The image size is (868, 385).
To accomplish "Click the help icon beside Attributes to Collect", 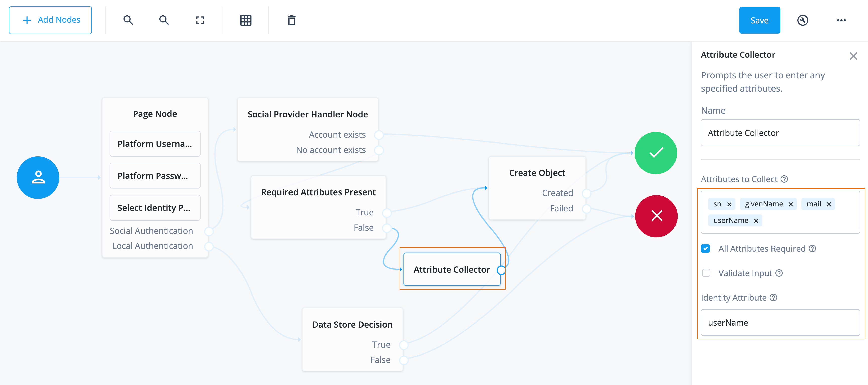I will (x=784, y=179).
